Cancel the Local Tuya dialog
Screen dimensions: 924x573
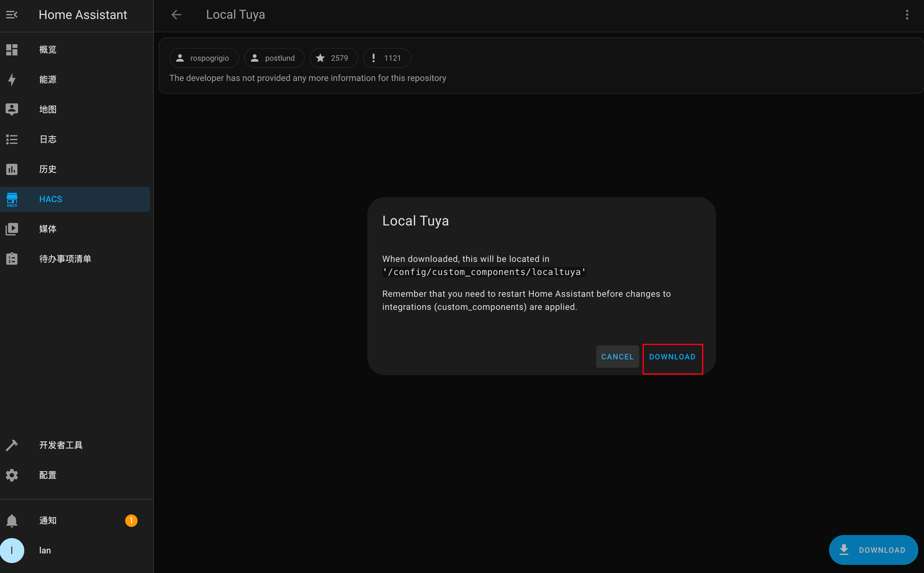coord(617,357)
